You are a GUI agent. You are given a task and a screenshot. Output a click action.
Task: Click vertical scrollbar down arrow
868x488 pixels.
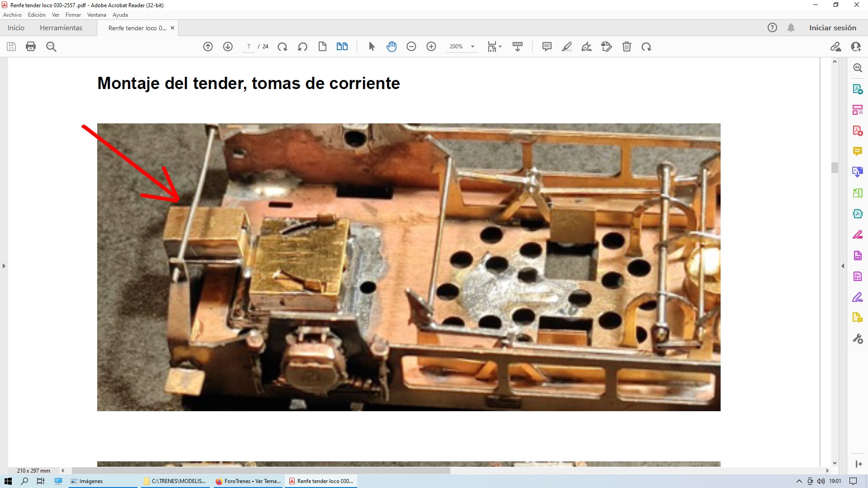tap(835, 463)
